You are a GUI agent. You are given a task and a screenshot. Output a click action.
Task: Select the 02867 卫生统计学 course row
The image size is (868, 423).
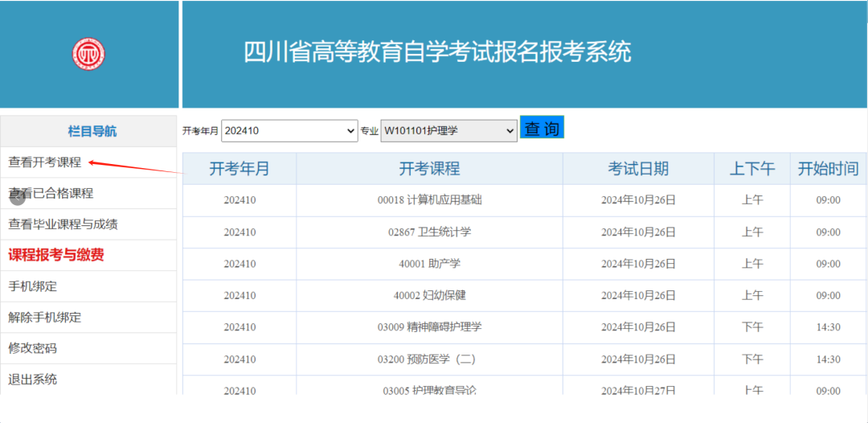pyautogui.click(x=429, y=232)
